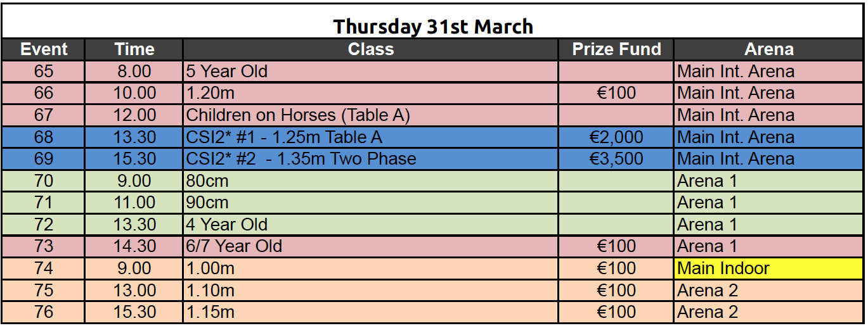The image size is (868, 328).
Task: Select the CSI2* #1 - 1.25m Table A cell
Action: pyautogui.click(x=371, y=137)
